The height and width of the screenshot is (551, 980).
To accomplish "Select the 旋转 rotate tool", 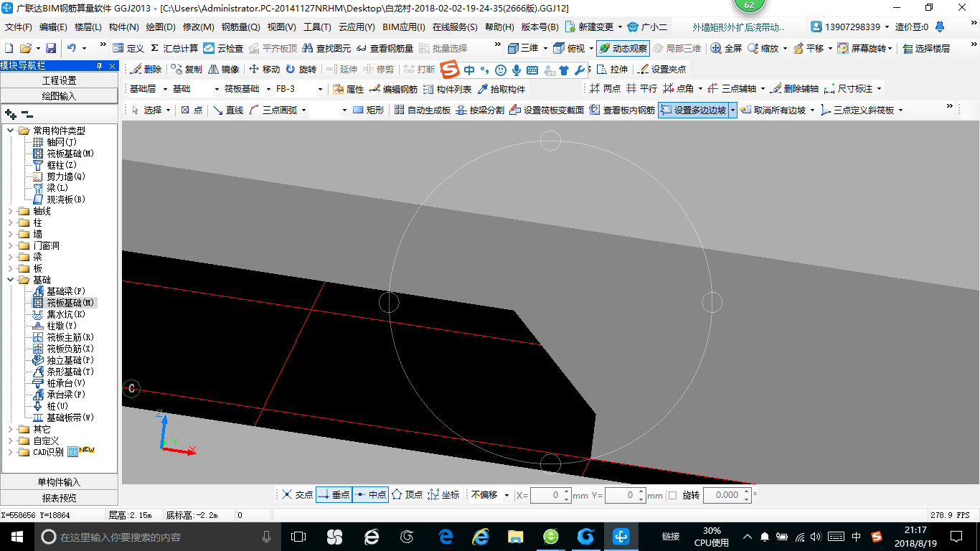I will point(301,70).
